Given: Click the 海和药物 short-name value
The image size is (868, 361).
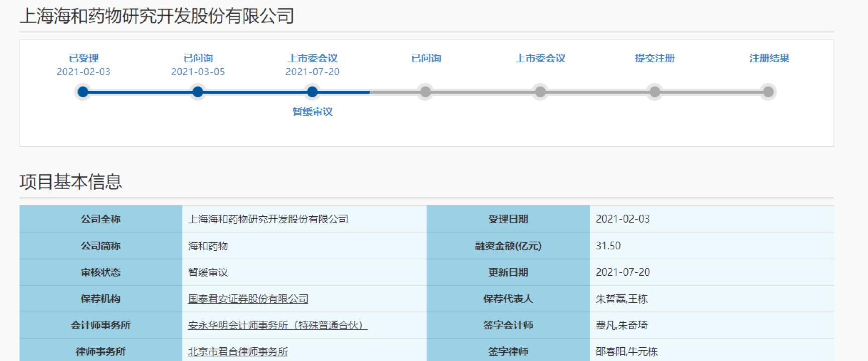Looking at the screenshot, I should [208, 246].
